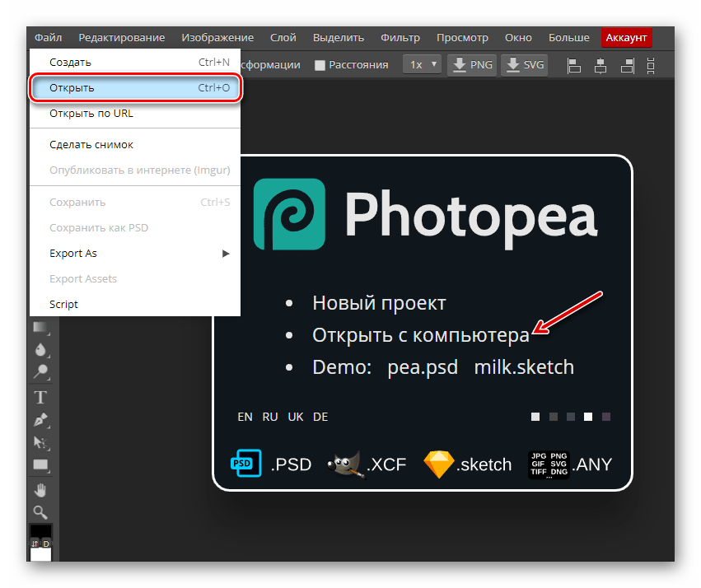Viewport: 701px width, 588px height.
Task: Select the Blur drop tool
Action: pos(40,349)
